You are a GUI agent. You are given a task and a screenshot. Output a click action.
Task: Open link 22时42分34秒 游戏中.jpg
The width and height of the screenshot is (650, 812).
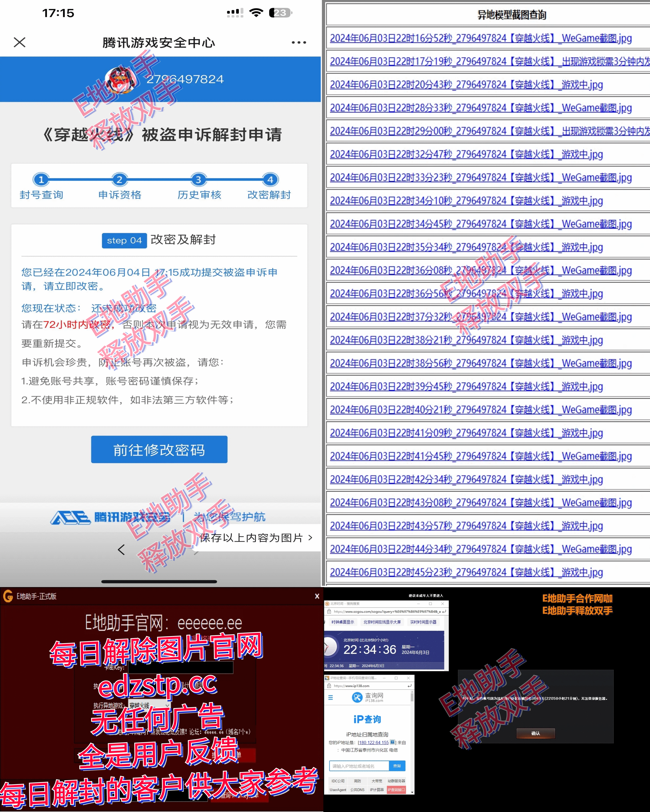click(x=467, y=479)
